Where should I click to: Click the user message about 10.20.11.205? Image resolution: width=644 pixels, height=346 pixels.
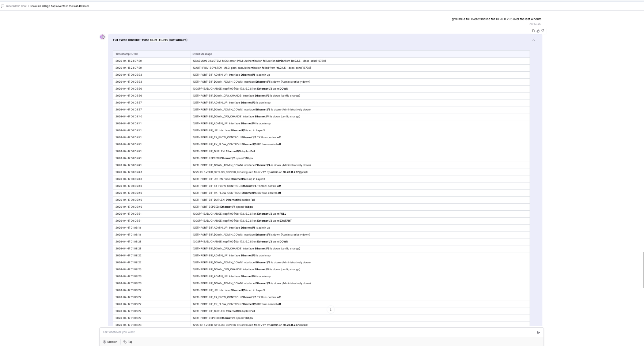pyautogui.click(x=496, y=19)
